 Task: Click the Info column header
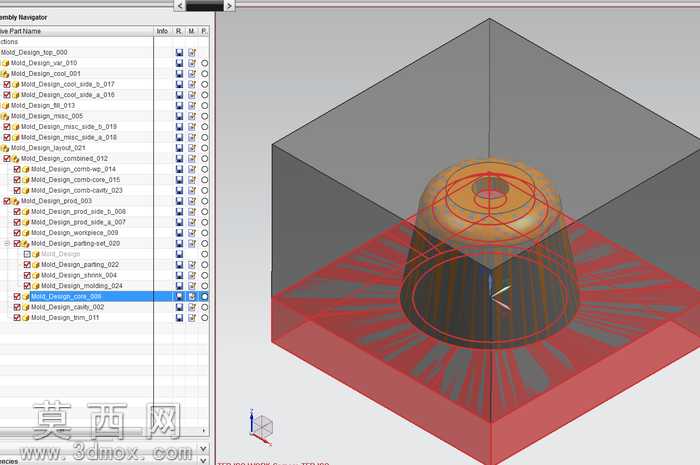click(162, 31)
